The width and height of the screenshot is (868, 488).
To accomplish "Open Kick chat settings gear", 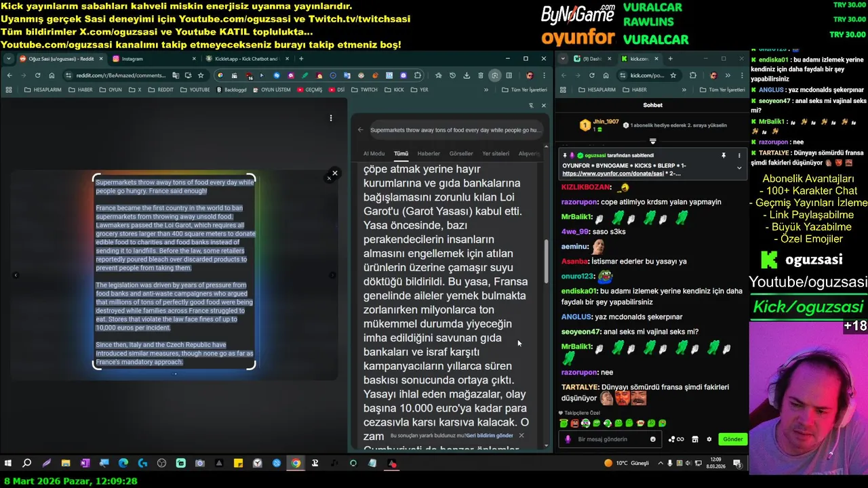I will 709,439.
